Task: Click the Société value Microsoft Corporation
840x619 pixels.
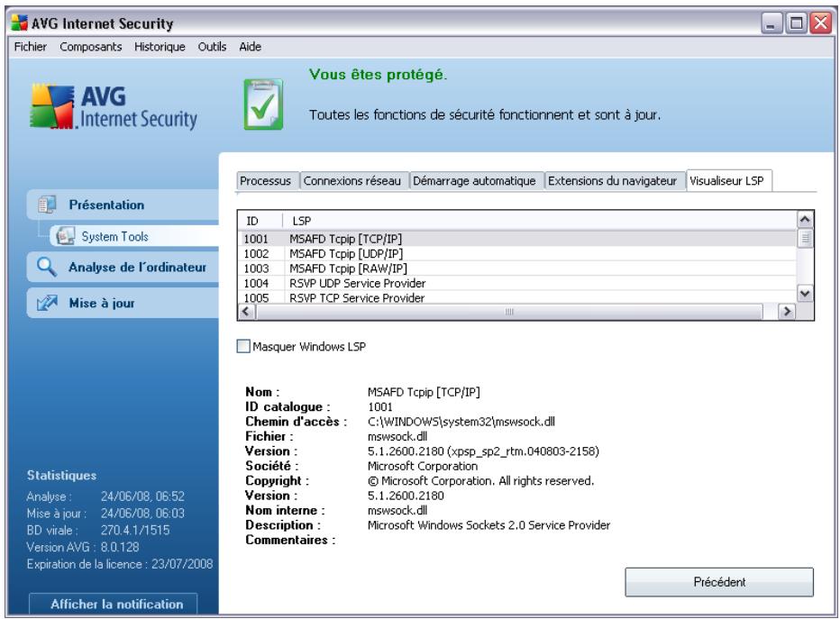Action: click(x=423, y=466)
